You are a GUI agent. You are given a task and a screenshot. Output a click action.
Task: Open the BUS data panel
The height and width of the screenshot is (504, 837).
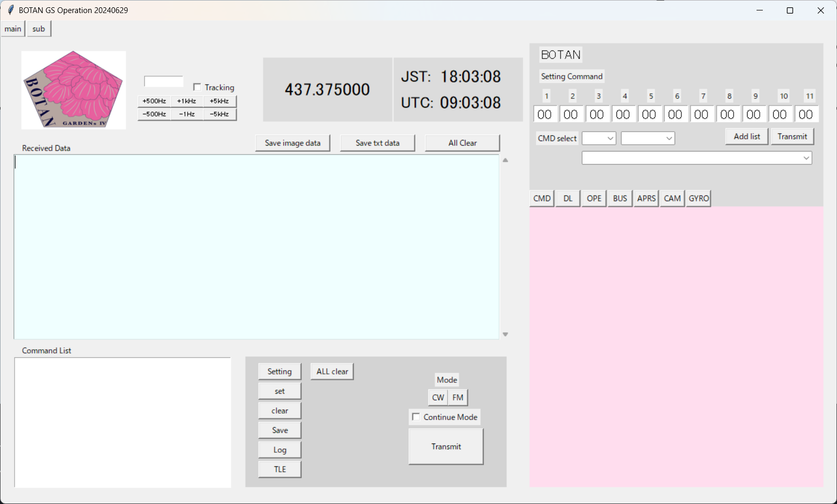620,198
